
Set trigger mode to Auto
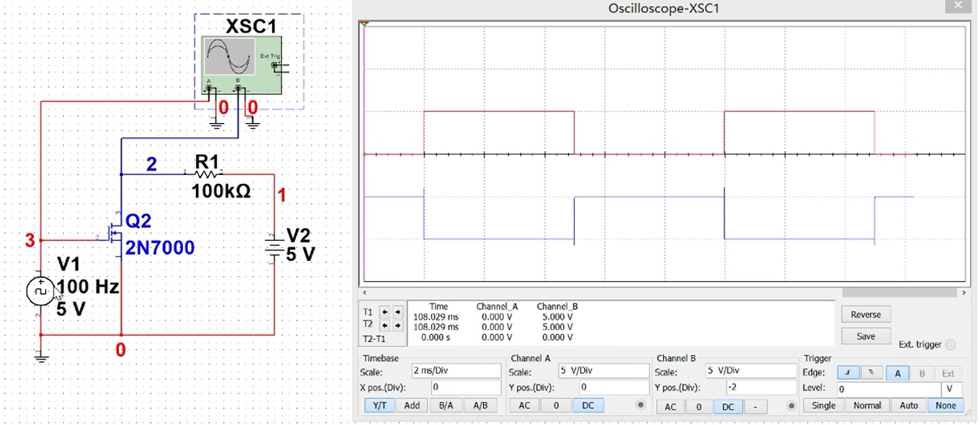(x=908, y=406)
